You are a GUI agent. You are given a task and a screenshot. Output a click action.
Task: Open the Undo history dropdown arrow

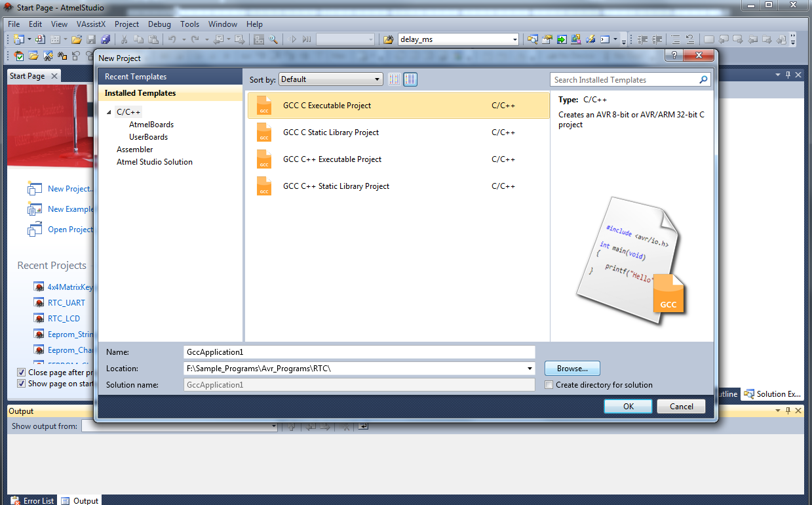click(x=184, y=39)
